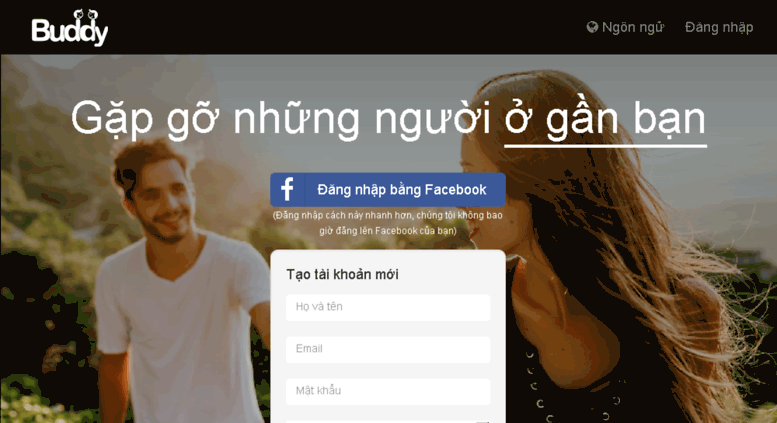Expand the dropdown below the password field

(388, 421)
